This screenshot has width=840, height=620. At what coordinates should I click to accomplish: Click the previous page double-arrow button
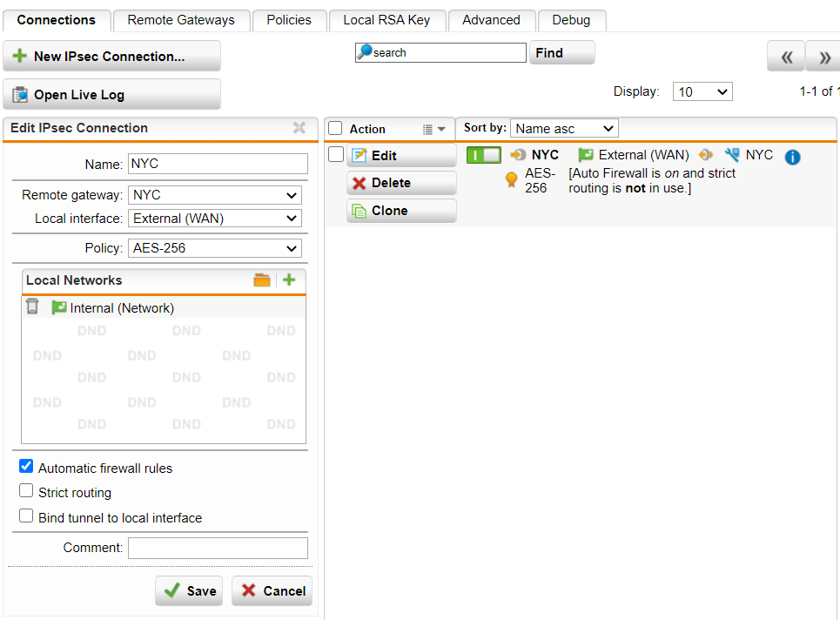coord(786,57)
